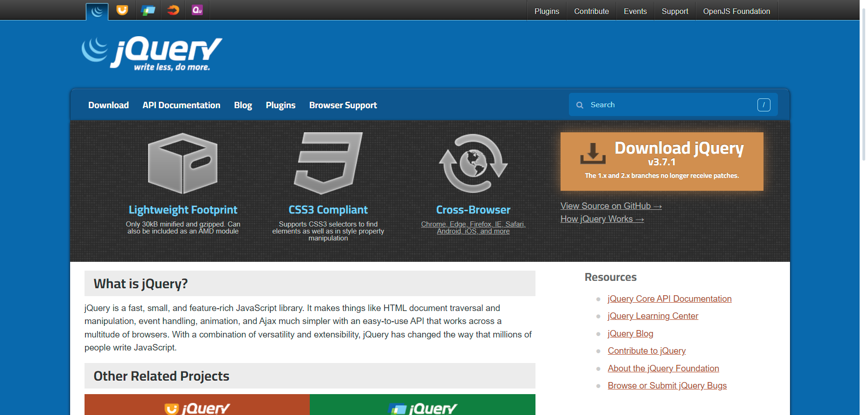This screenshot has height=415, width=868.
Task: Click the cross-browser globe icon
Action: click(473, 163)
